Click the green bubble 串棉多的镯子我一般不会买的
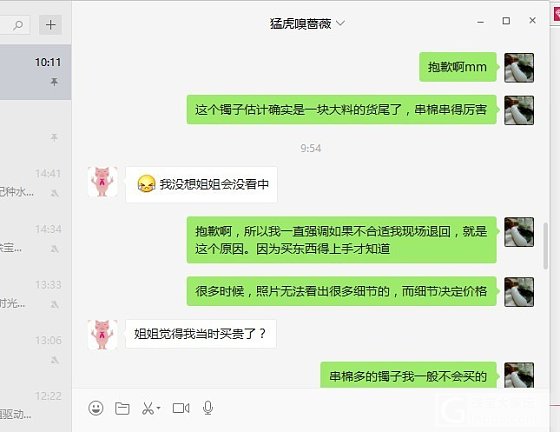Viewport: 560px width, 432px height. [x=408, y=376]
